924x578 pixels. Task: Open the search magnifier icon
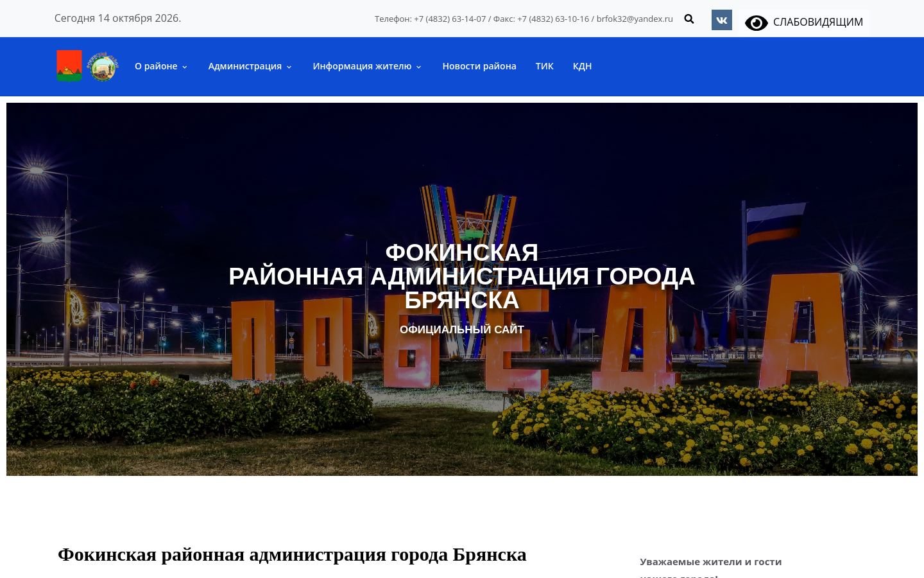tap(689, 19)
